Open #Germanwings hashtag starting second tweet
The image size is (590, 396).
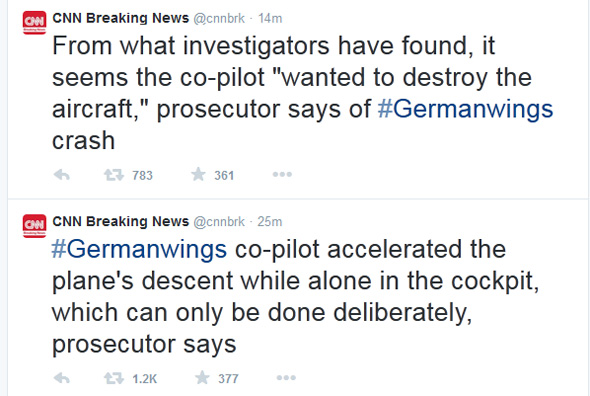[x=139, y=249]
